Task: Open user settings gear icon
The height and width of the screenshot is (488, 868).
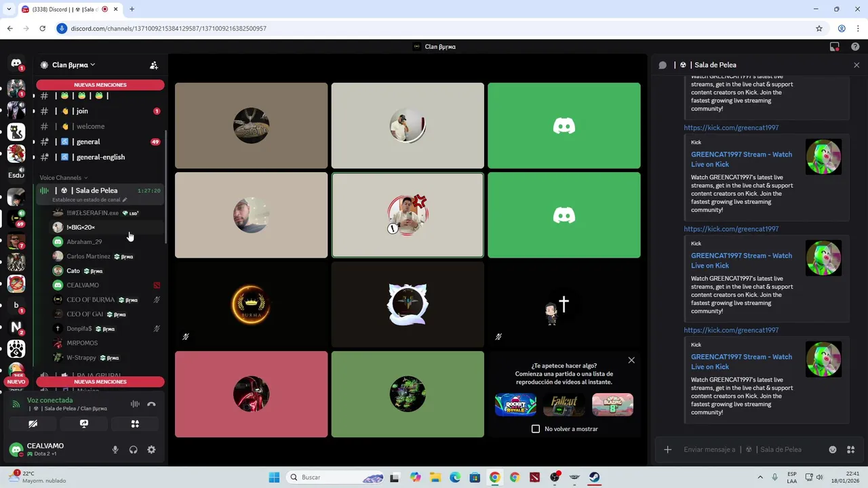Action: tap(151, 449)
